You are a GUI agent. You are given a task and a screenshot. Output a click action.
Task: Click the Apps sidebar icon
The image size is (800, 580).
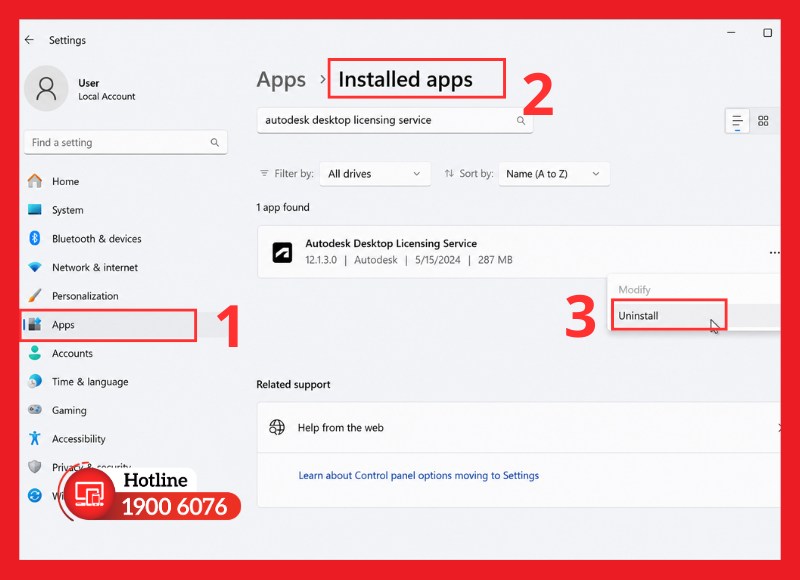35,324
